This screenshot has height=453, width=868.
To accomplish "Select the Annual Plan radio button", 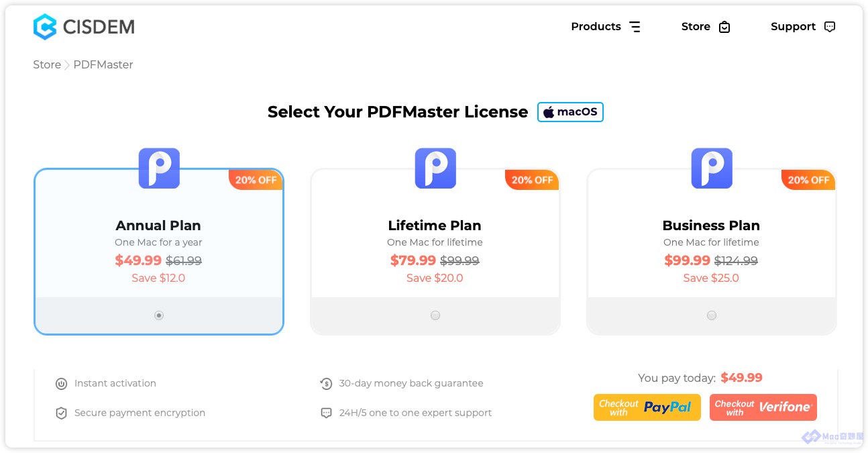I will (x=159, y=315).
